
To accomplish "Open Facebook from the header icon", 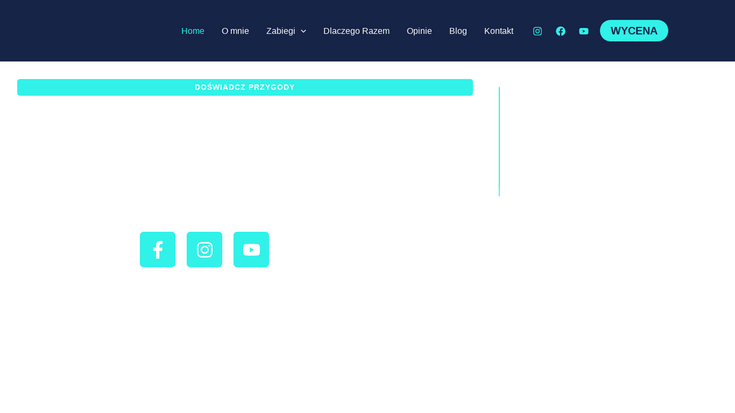I will tap(560, 31).
